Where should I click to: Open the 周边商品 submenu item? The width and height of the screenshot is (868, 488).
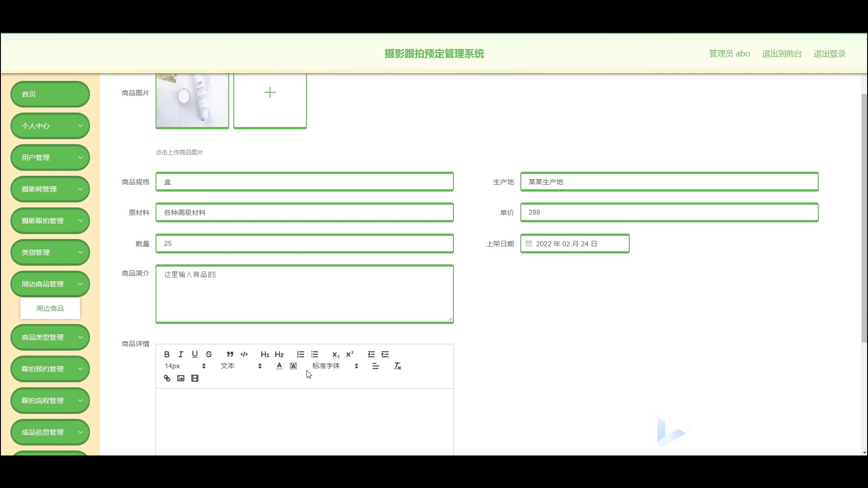pyautogui.click(x=50, y=309)
